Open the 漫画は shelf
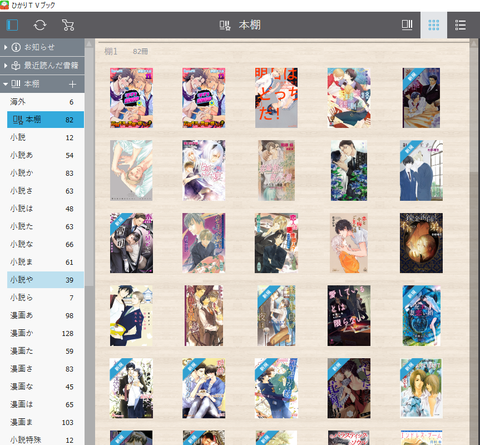The height and width of the screenshot is (445, 480). coord(42,404)
